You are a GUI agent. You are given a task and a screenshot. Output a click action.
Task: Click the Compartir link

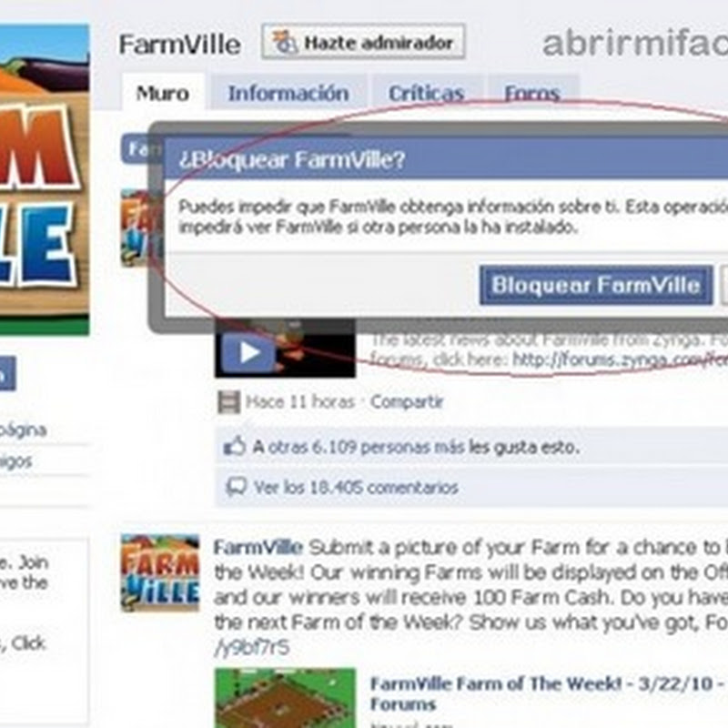coord(407,402)
